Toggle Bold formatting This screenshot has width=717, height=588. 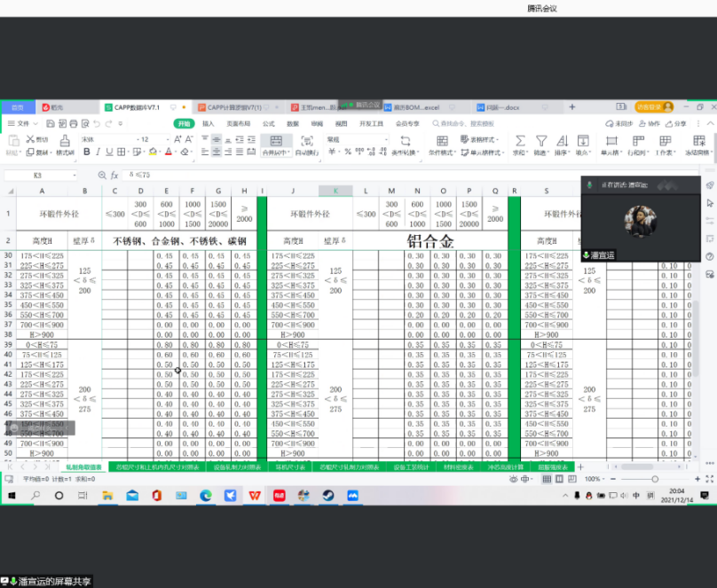pos(86,153)
